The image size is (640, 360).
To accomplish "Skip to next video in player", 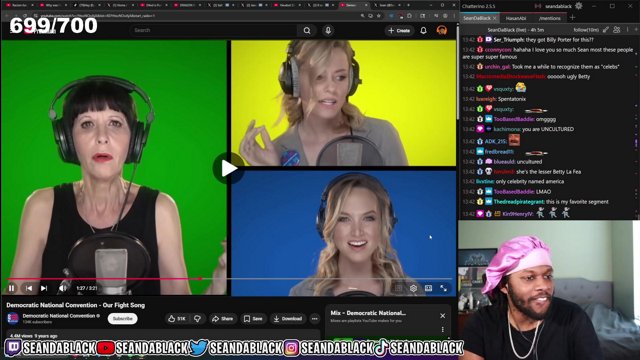I will click(44, 288).
